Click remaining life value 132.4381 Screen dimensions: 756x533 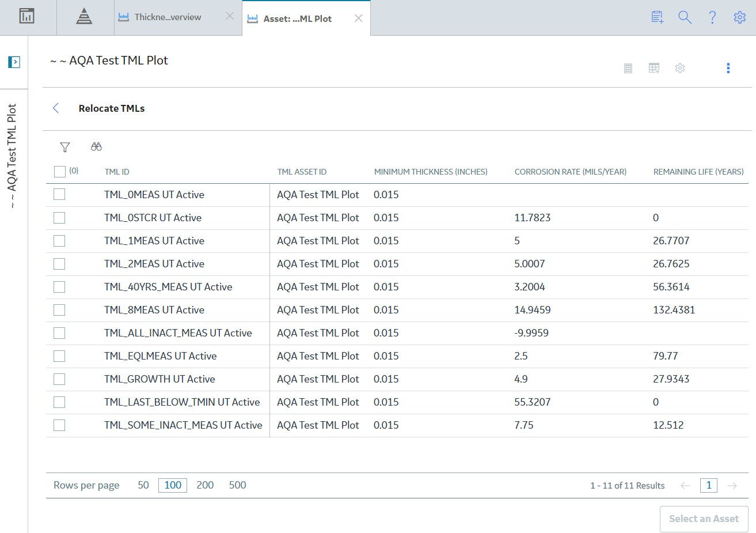click(674, 310)
